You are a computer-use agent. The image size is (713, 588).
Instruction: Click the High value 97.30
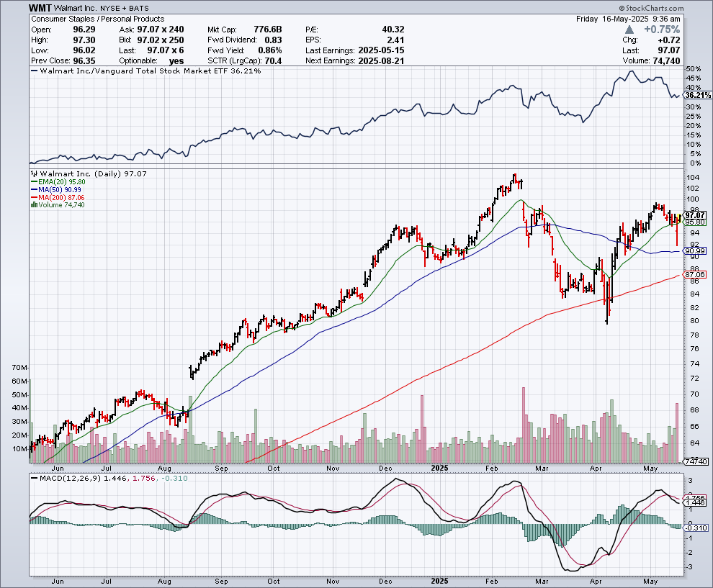pos(84,40)
